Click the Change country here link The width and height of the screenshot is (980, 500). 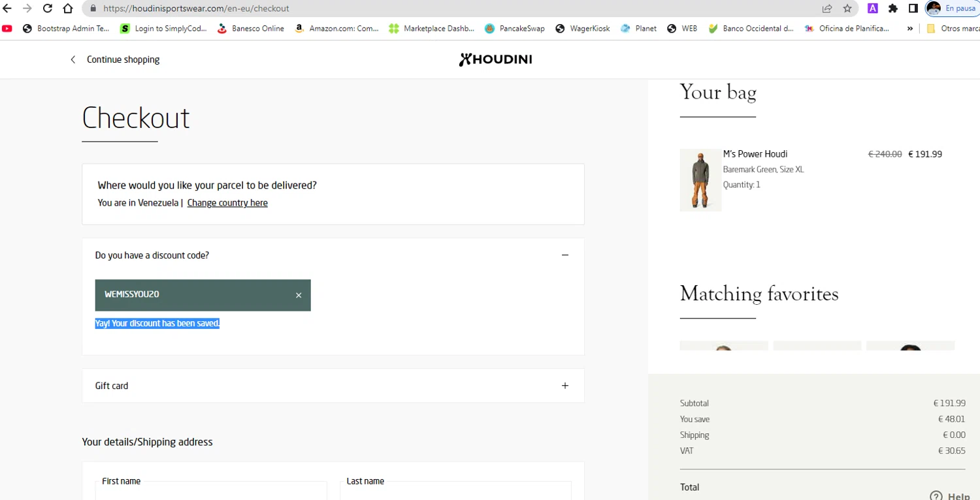point(227,203)
